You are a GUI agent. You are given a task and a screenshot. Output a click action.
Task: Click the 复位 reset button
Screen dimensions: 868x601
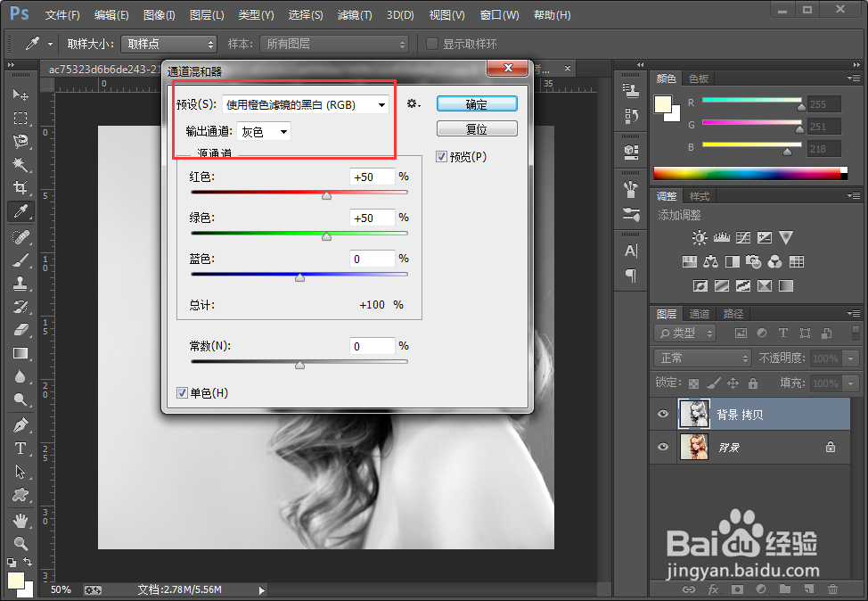click(x=477, y=128)
